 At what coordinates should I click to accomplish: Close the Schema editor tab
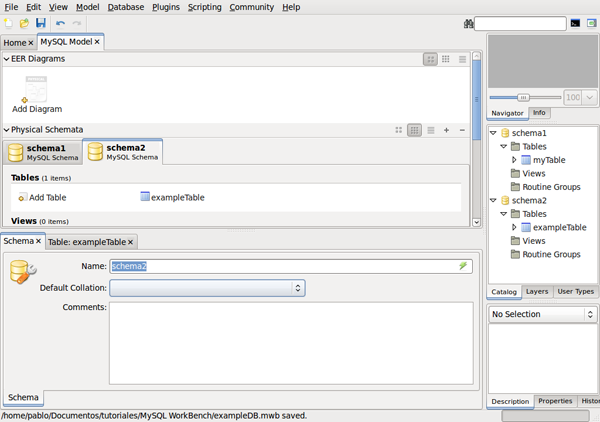coord(38,241)
